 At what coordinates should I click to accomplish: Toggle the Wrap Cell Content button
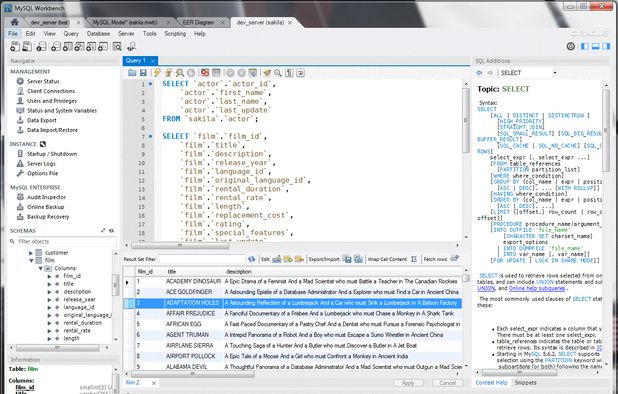tap(413, 259)
